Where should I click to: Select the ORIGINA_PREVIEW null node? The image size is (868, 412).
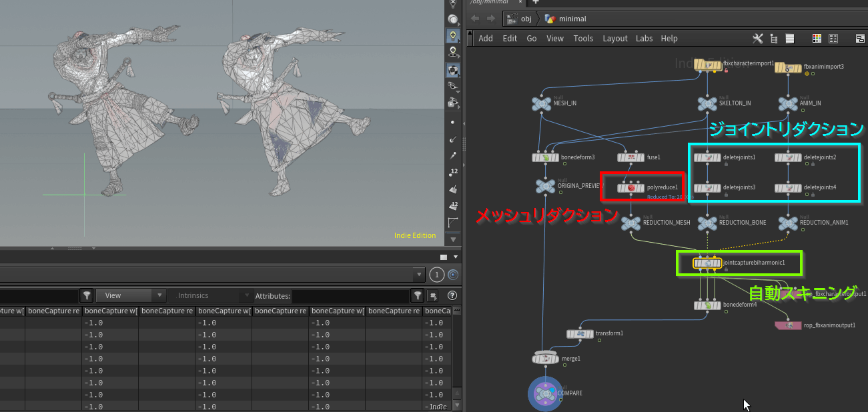click(545, 187)
